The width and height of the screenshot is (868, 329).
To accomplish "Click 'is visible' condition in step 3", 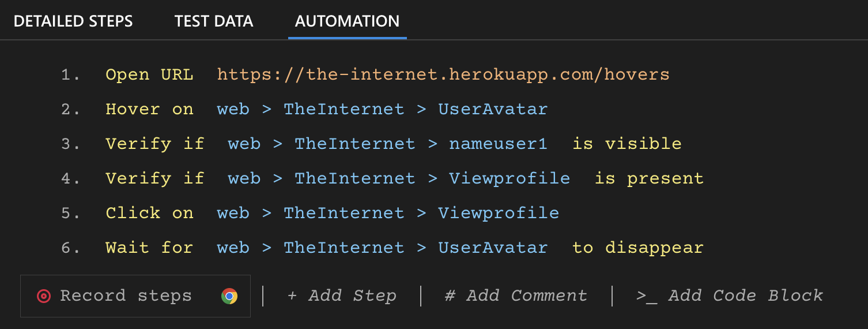I will point(627,144).
